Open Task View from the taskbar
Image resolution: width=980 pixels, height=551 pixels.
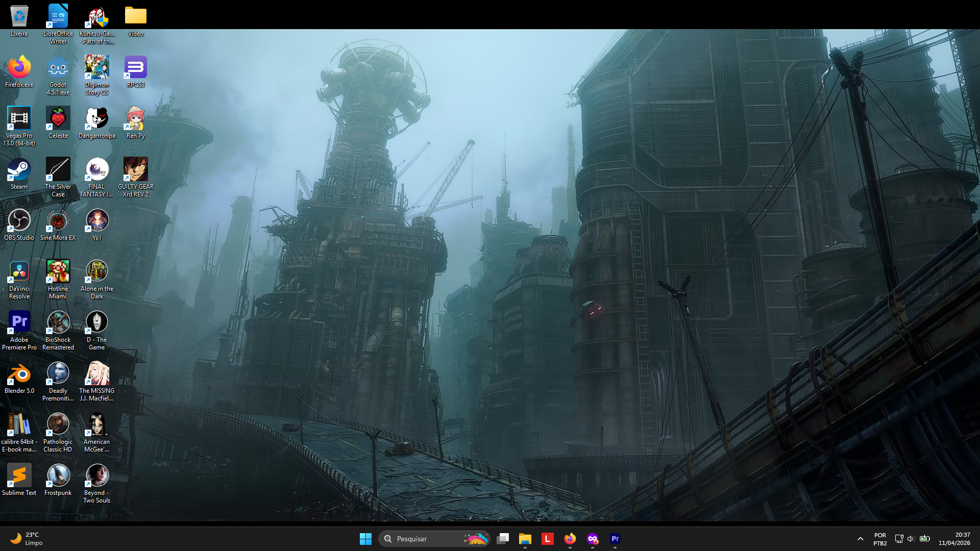(x=503, y=539)
